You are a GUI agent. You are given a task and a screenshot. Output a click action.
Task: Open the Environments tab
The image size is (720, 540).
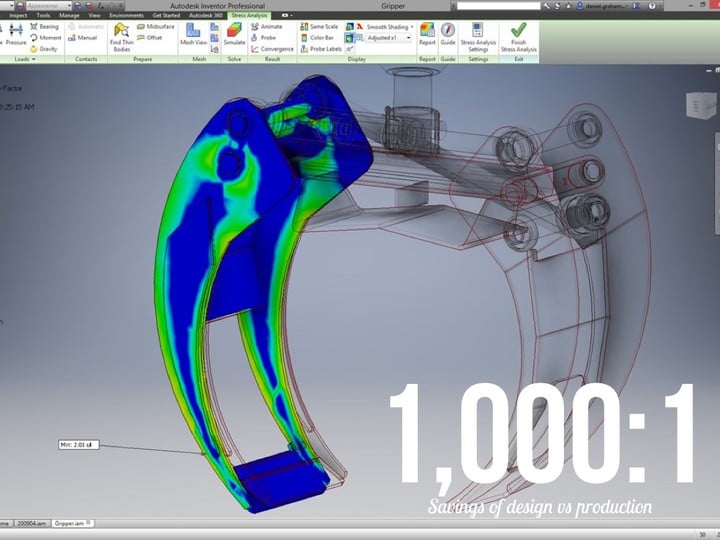126,15
